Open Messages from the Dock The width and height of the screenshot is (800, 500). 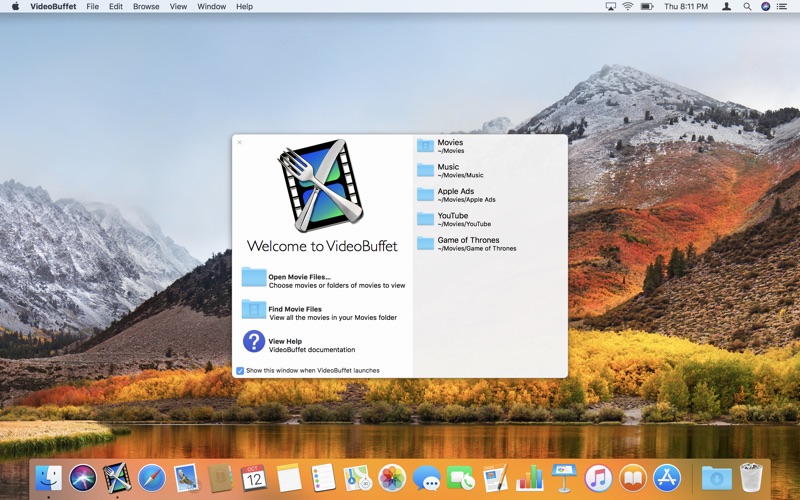click(427, 478)
